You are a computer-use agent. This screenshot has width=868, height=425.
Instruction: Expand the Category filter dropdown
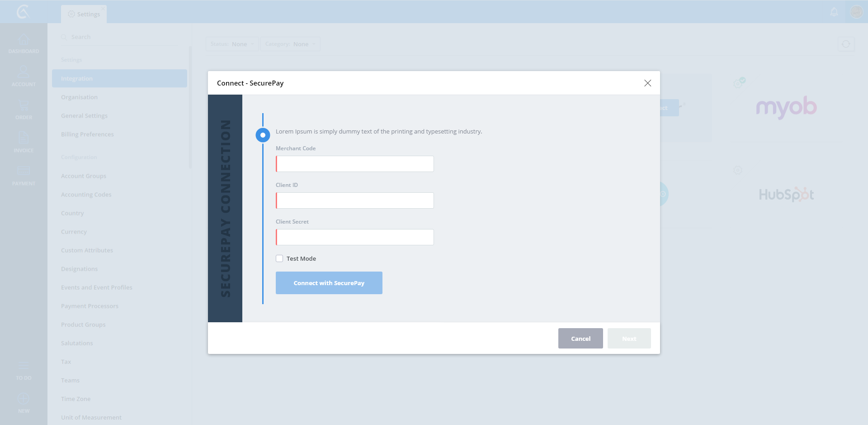click(290, 44)
